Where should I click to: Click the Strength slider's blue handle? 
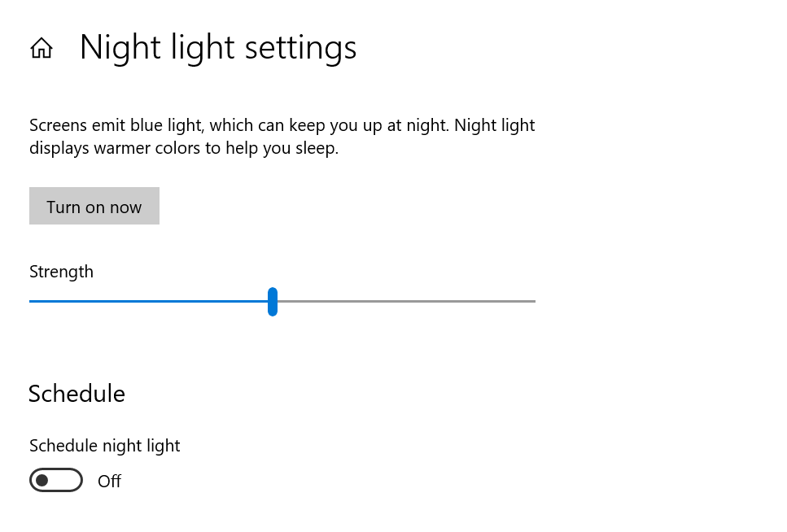coord(273,302)
